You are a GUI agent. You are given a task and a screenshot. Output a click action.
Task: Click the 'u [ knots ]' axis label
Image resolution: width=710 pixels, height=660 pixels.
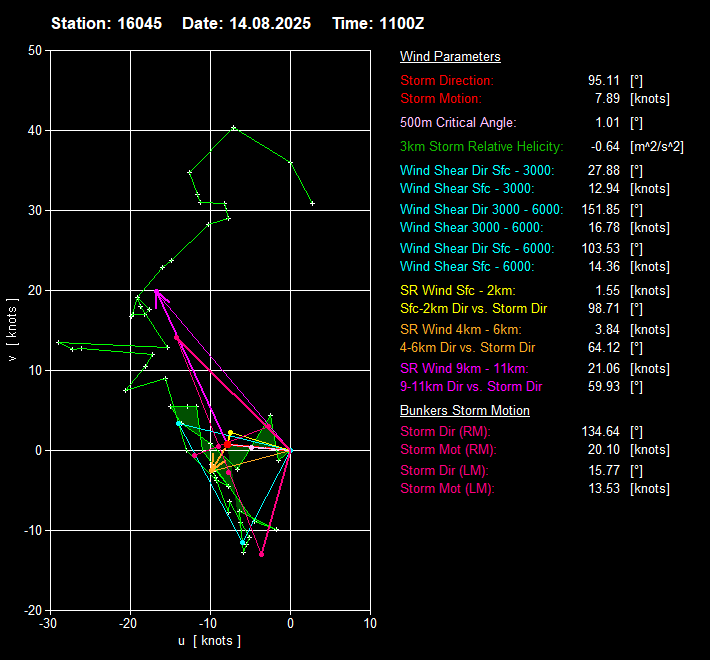point(209,641)
